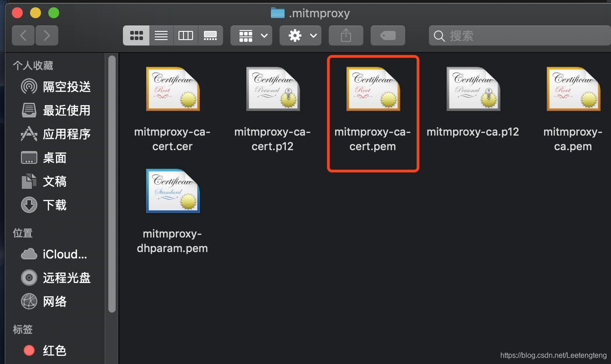Select the 红色 tag in the sidebar

click(45, 350)
